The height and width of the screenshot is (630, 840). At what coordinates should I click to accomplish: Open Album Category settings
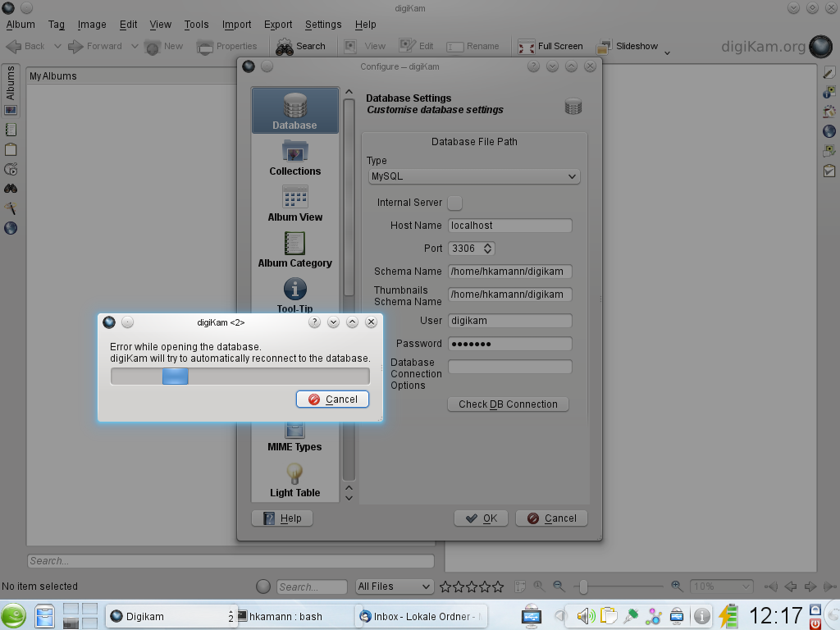click(294, 249)
